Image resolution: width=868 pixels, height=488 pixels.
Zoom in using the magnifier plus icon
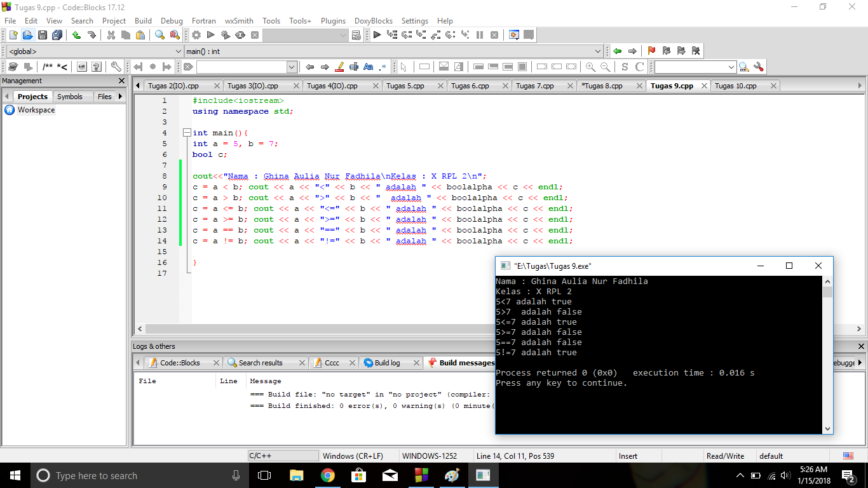(x=590, y=67)
